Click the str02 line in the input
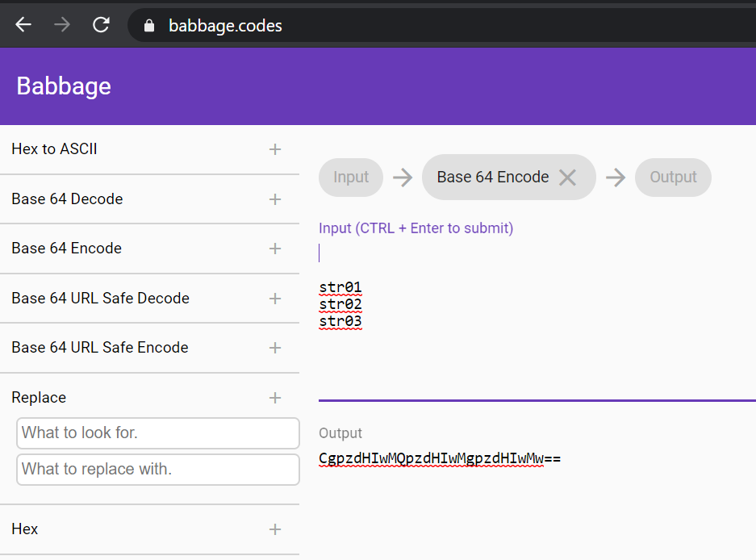756x560 pixels. (x=340, y=304)
